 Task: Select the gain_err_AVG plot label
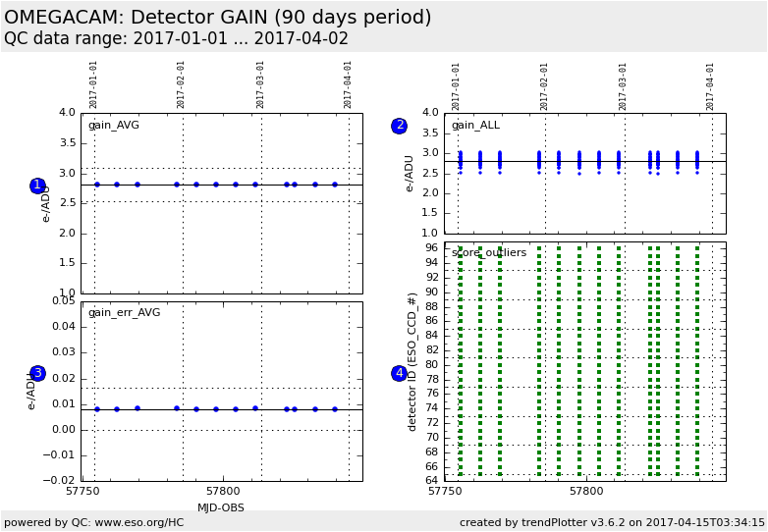[124, 312]
